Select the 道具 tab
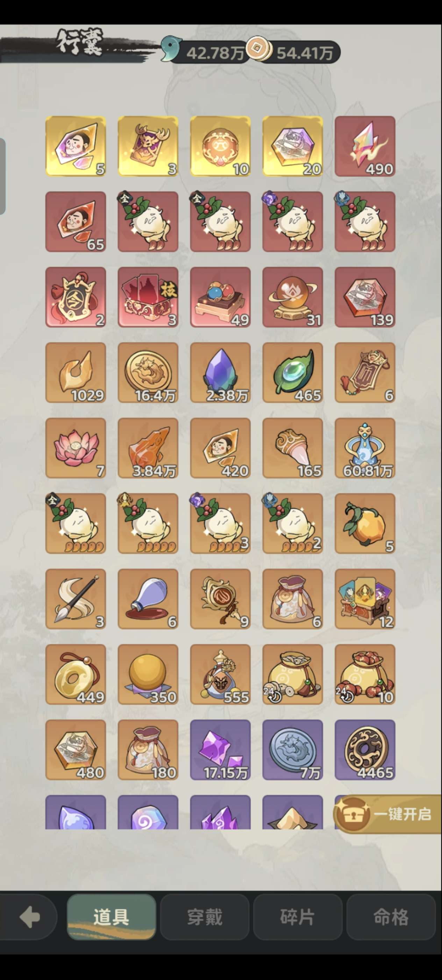 click(111, 917)
